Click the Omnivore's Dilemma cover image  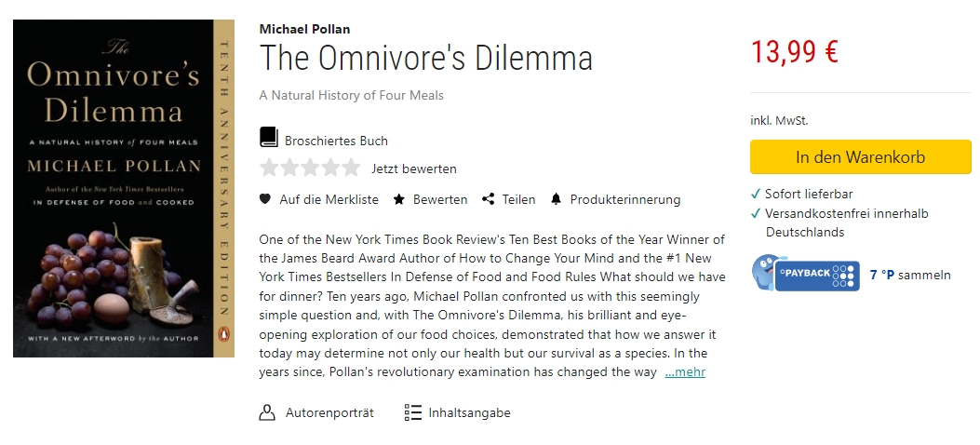123,189
